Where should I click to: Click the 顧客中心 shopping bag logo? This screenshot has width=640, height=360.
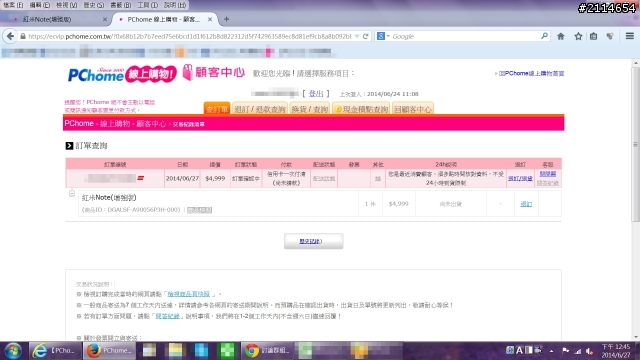213,72
